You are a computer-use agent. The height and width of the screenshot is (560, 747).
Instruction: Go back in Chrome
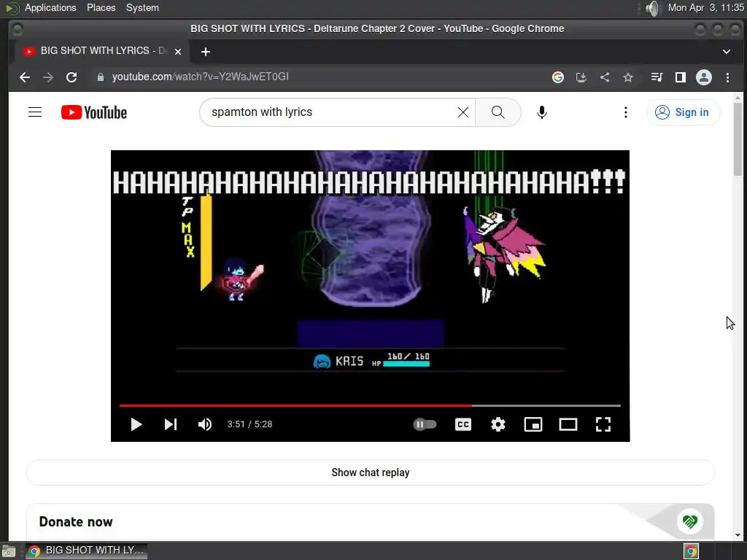click(x=25, y=77)
